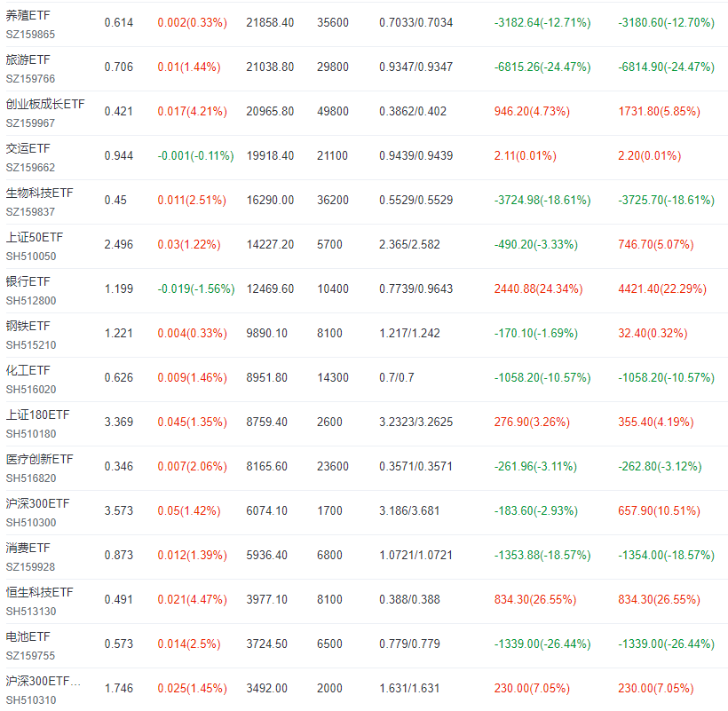Click 恒生科技ETF fund name
This screenshot has width=728, height=711.
[x=39, y=593]
